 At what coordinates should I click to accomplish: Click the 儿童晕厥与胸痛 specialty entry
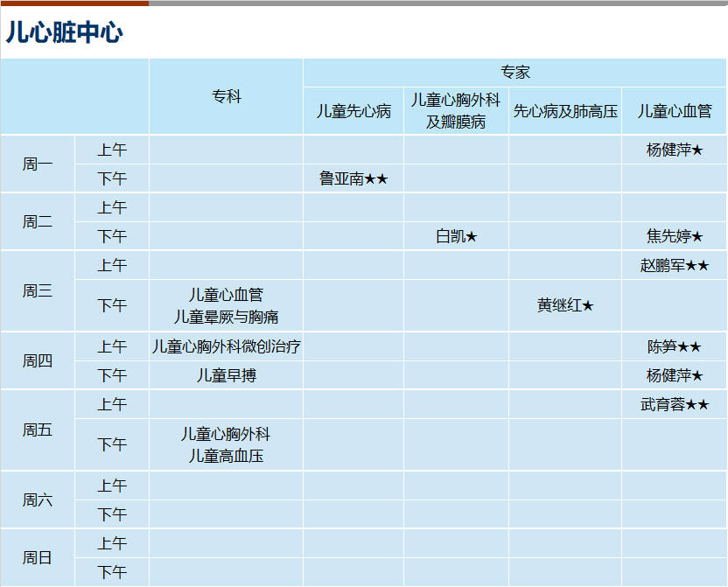click(x=226, y=317)
